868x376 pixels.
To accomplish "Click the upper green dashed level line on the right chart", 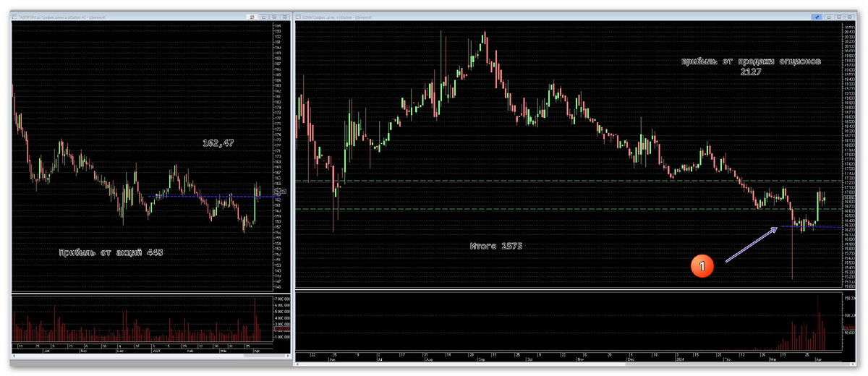I will click(x=568, y=181).
